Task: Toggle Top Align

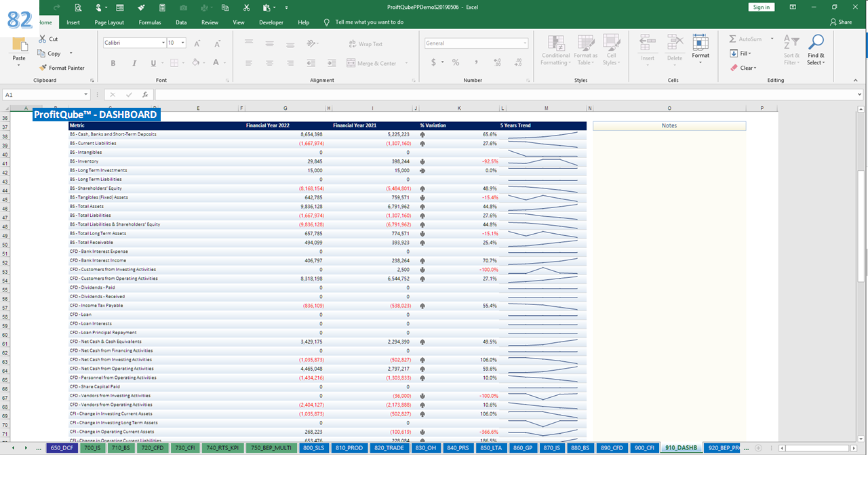Action: (x=249, y=43)
